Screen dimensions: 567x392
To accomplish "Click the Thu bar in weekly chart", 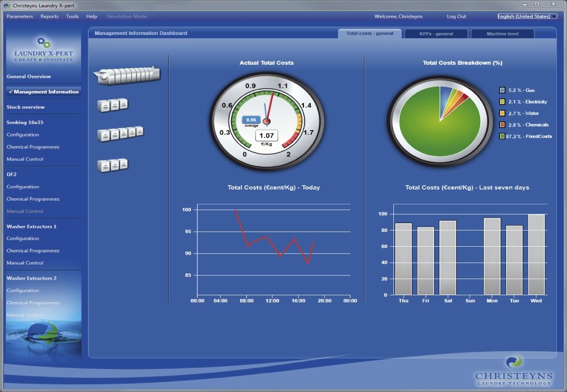I will click(x=404, y=259).
